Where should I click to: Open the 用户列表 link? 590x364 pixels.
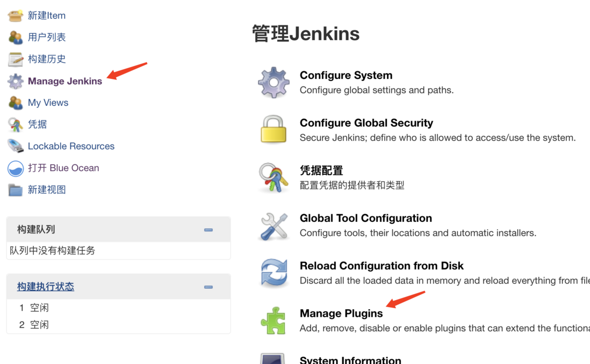(47, 37)
